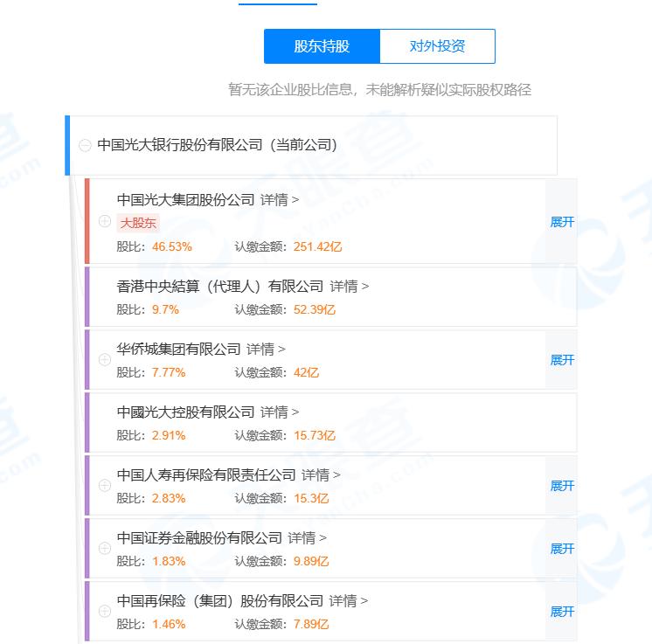Click the 2.91% share ratio value
The image size is (652, 644).
coord(169,435)
